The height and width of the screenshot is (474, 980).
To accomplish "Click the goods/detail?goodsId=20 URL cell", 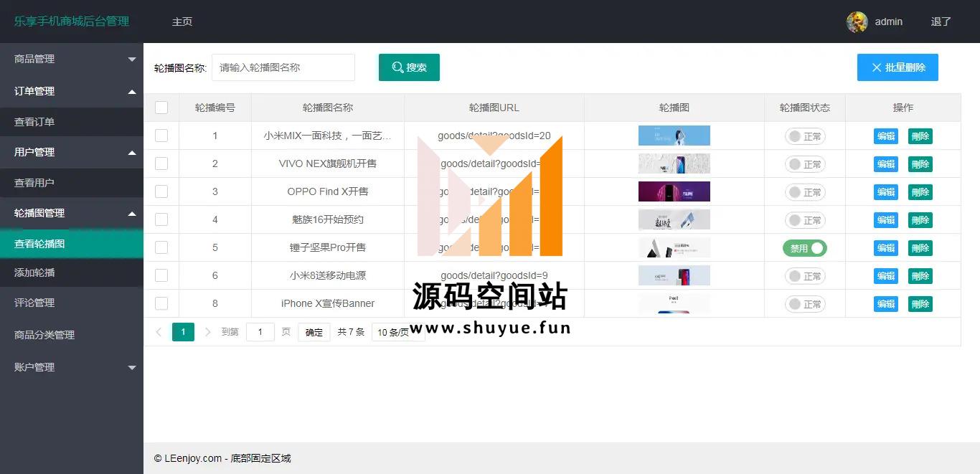I will 494,136.
